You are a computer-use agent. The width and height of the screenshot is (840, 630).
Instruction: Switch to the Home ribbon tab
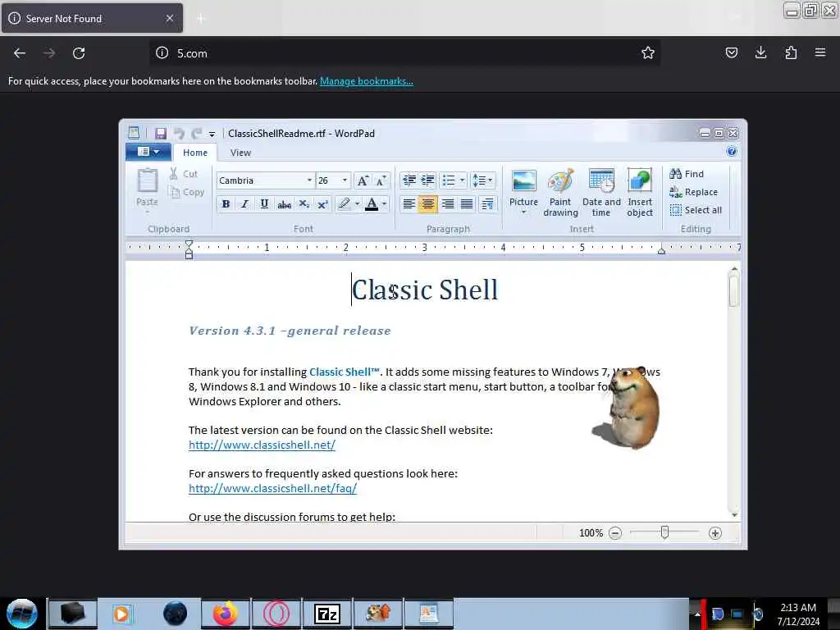pos(195,153)
